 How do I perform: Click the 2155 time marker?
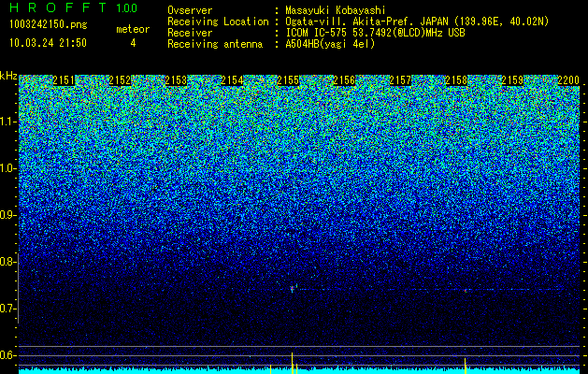(x=288, y=80)
